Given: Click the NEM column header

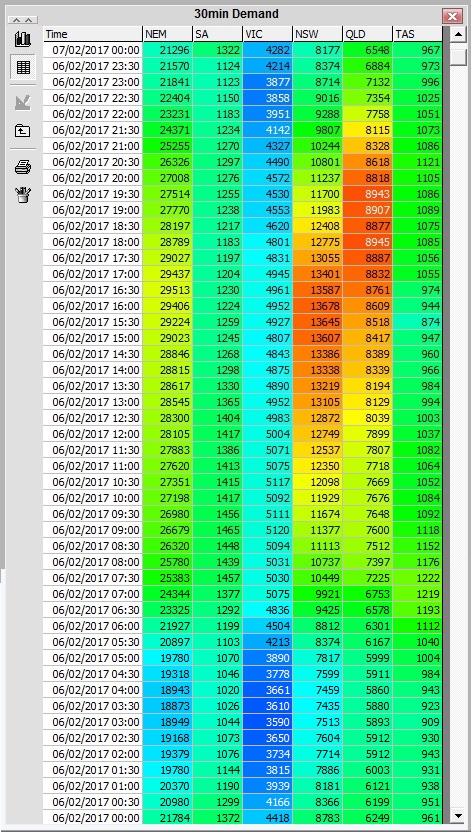Looking at the screenshot, I should tap(168, 35).
